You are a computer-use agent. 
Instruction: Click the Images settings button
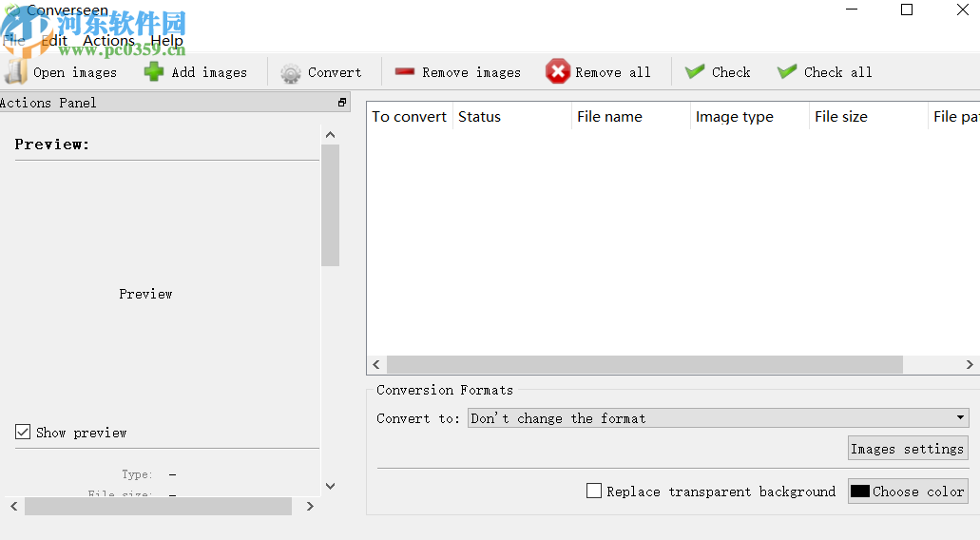[907, 449]
